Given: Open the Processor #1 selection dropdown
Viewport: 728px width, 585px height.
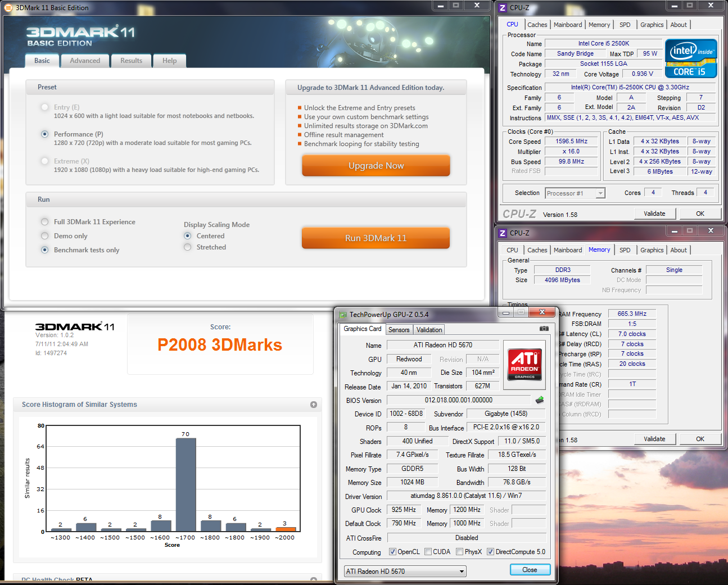Looking at the screenshot, I should point(575,193).
